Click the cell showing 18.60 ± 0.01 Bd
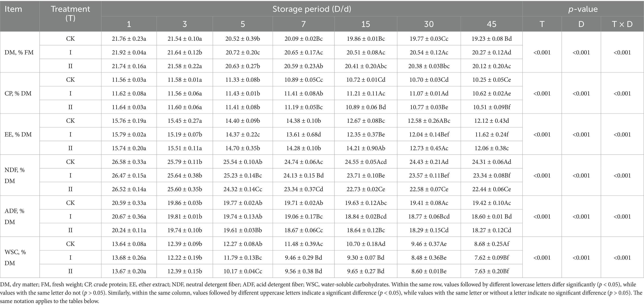This screenshot has height=306, width=644. pyautogui.click(x=491, y=217)
